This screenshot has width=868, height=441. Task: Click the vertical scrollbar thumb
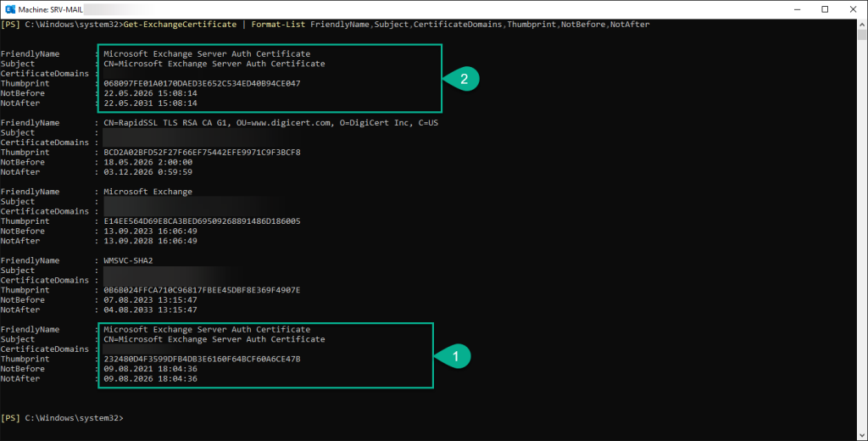[x=862, y=35]
